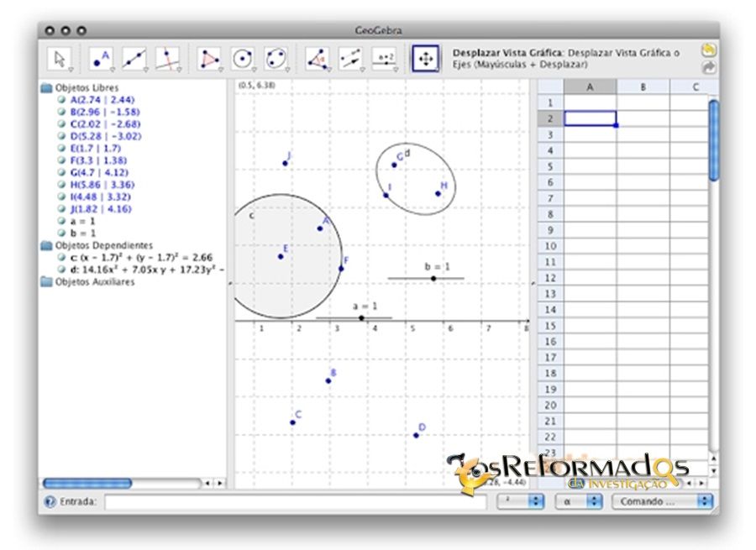Click slider a = 1 handle

(361, 317)
